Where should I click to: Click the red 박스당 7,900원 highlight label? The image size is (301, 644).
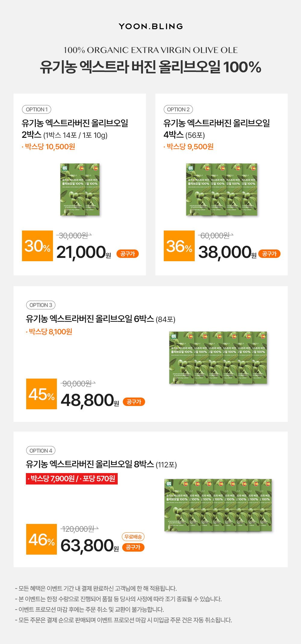coord(72,478)
